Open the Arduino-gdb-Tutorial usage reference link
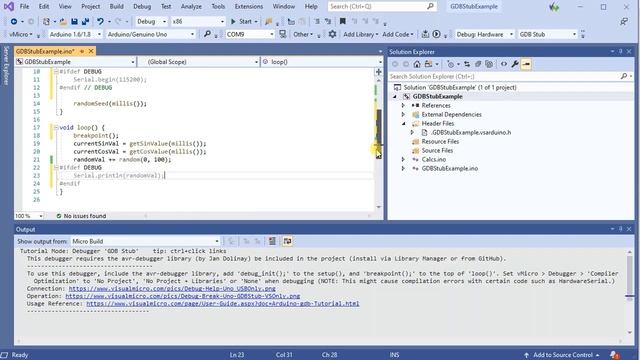640x360 pixels. pos(223,304)
